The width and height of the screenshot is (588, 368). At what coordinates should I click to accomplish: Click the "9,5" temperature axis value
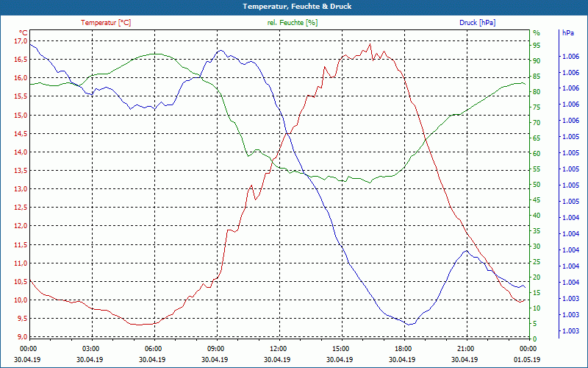tap(23, 319)
